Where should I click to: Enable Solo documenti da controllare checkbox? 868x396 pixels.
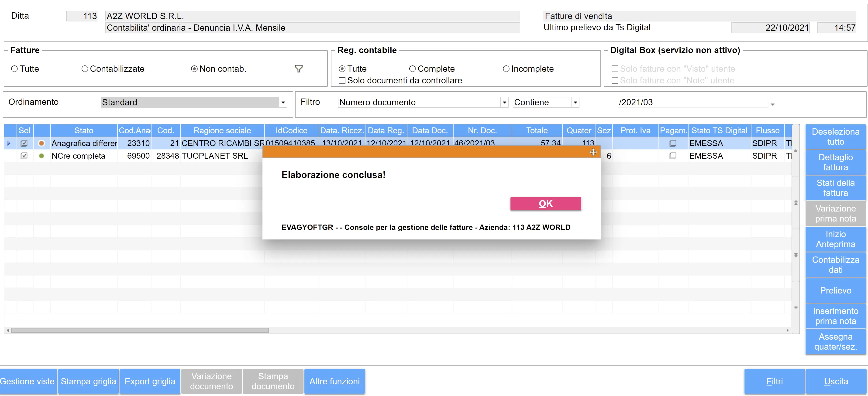[x=342, y=80]
